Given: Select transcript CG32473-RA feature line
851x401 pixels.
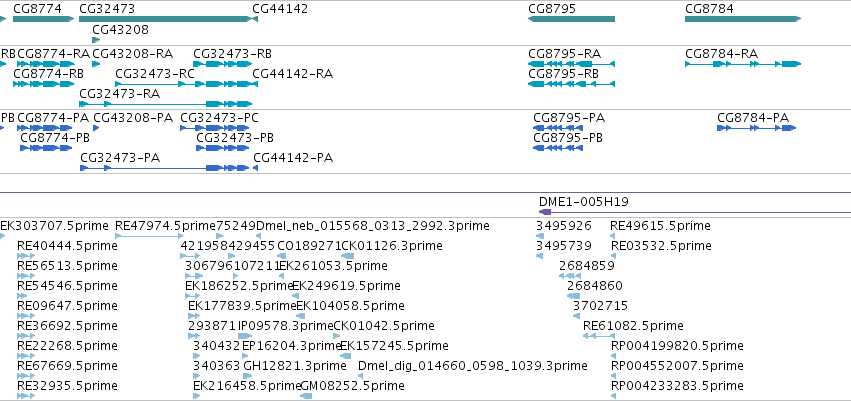Looking at the screenshot, I should click(166, 104).
